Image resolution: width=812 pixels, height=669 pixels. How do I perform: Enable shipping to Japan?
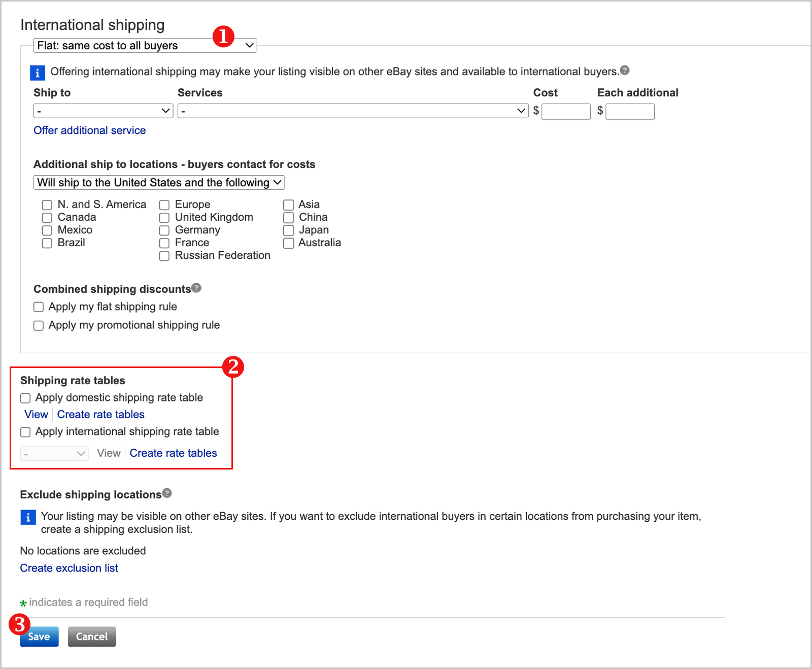(288, 230)
